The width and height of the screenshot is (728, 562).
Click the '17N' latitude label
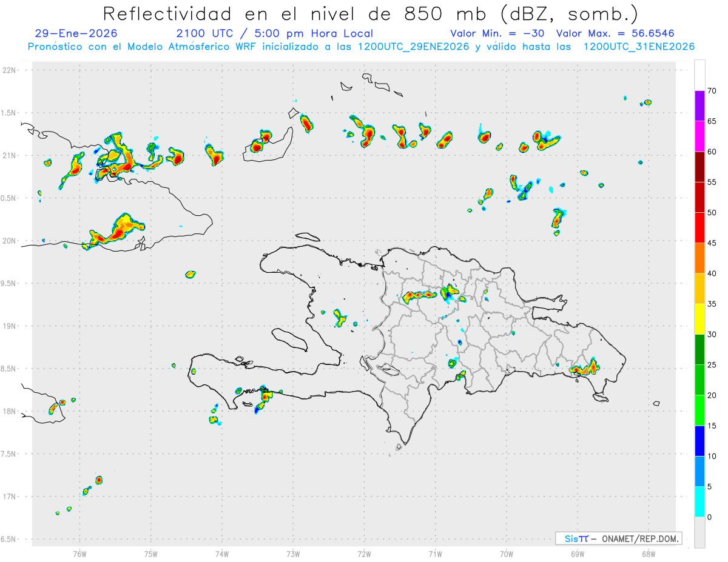point(10,497)
